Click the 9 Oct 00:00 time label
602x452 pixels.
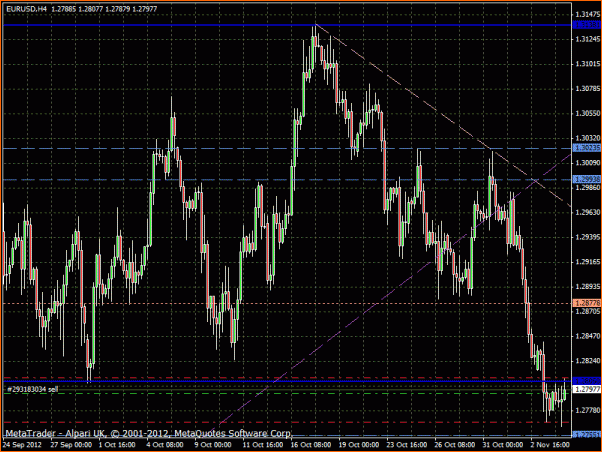coord(213,445)
